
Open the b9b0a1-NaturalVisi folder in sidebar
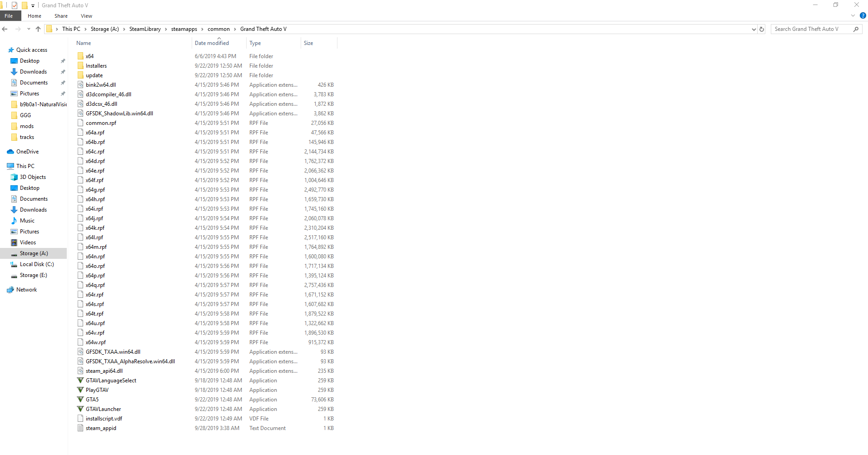pyautogui.click(x=43, y=104)
